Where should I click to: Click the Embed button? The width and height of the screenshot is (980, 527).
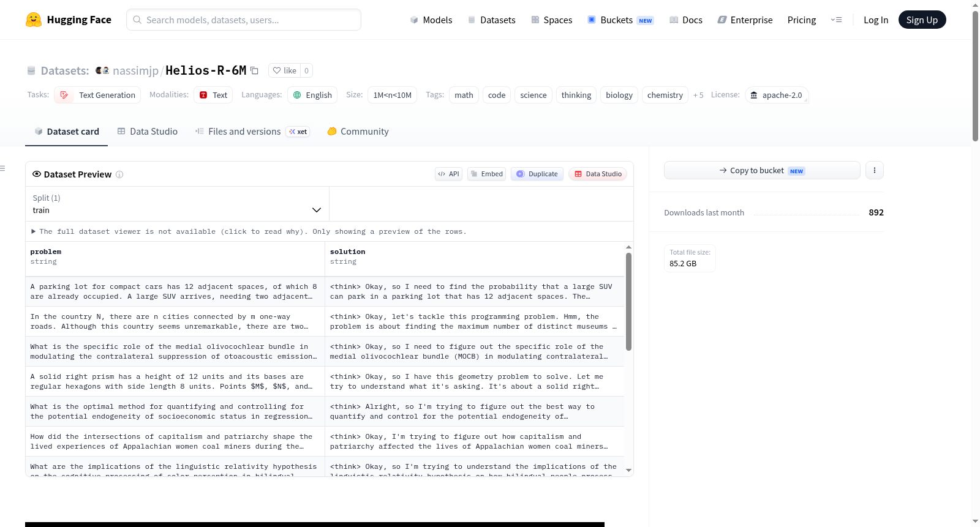487,174
